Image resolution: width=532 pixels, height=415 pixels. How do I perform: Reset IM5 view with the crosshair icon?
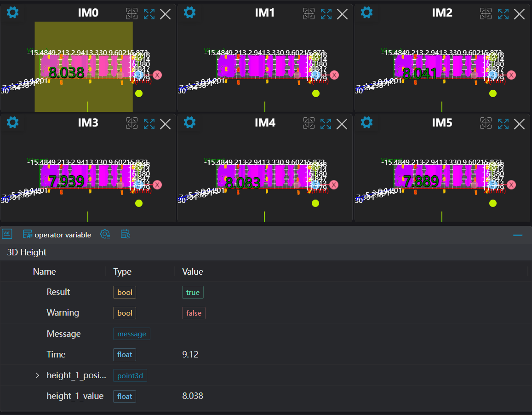[486, 124]
